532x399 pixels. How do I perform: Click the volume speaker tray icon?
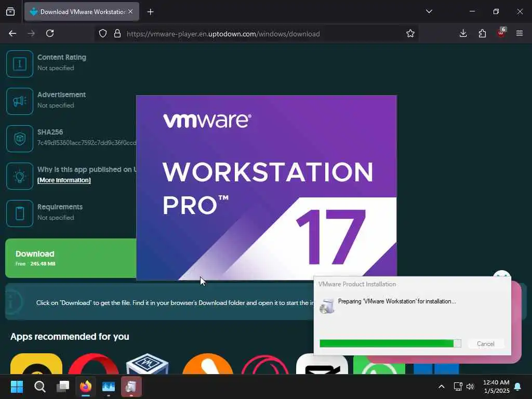click(470, 387)
